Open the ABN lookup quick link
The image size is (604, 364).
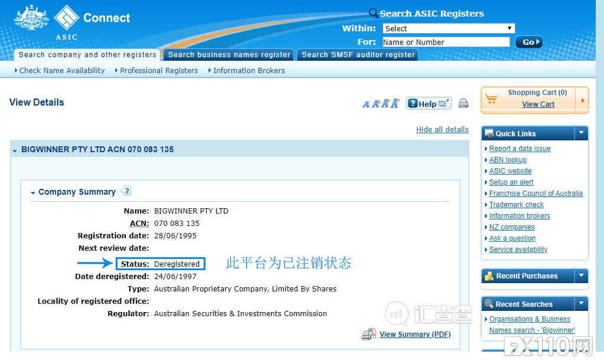[x=508, y=160]
